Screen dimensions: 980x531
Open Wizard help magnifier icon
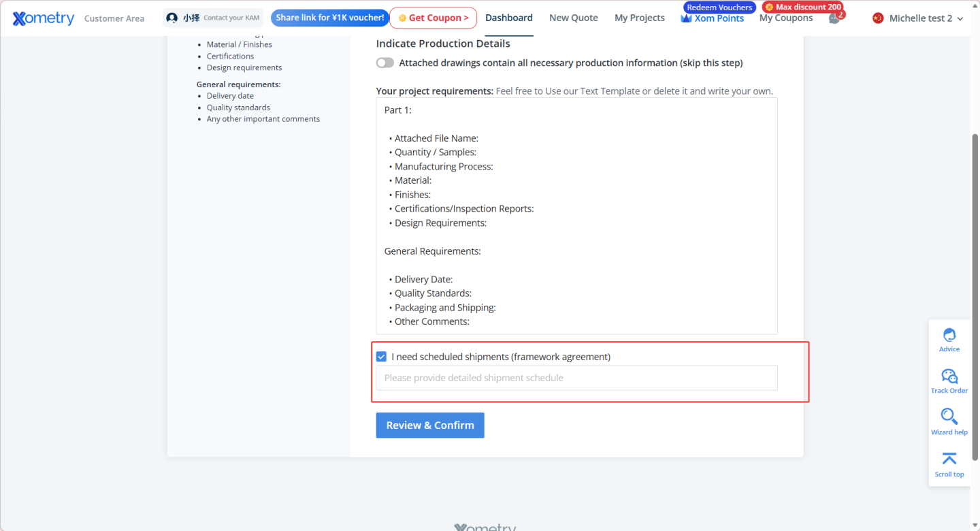[949, 417]
